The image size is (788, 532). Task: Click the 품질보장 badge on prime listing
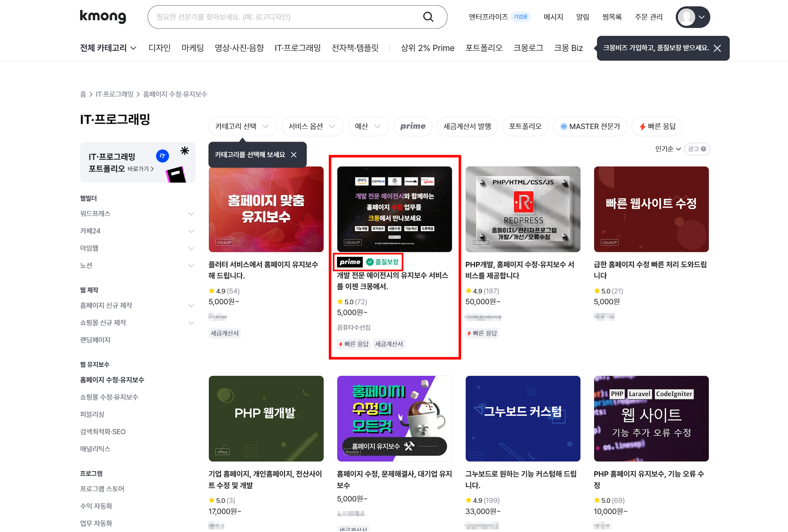click(382, 262)
